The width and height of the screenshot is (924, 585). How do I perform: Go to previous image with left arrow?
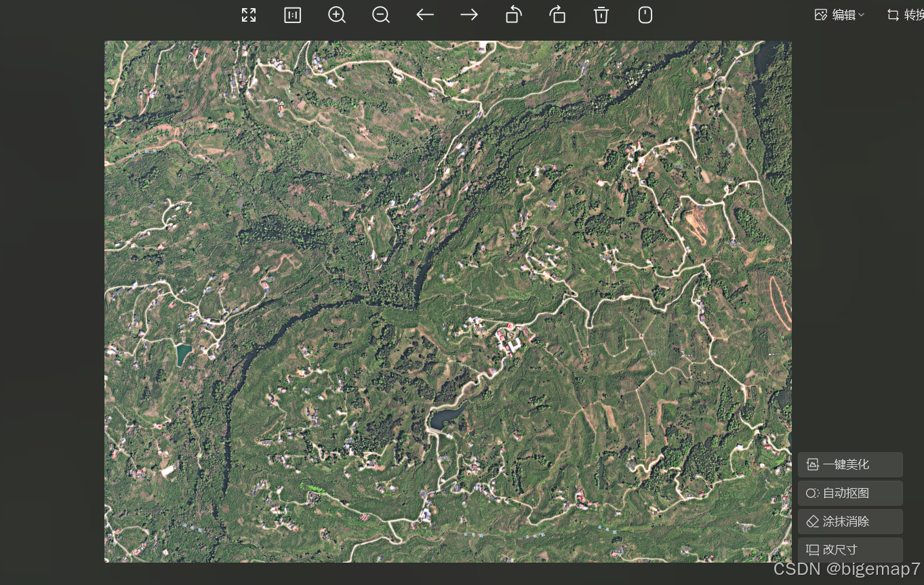[x=425, y=15]
